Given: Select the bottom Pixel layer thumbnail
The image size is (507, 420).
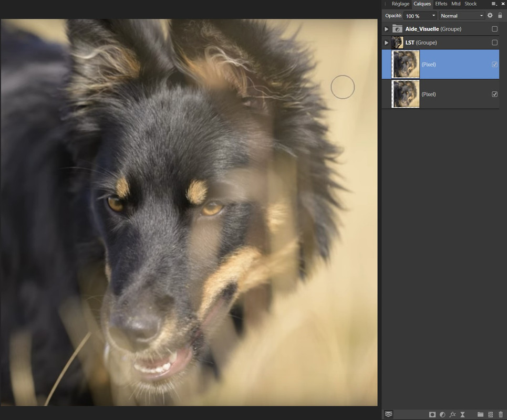Looking at the screenshot, I should pyautogui.click(x=406, y=94).
